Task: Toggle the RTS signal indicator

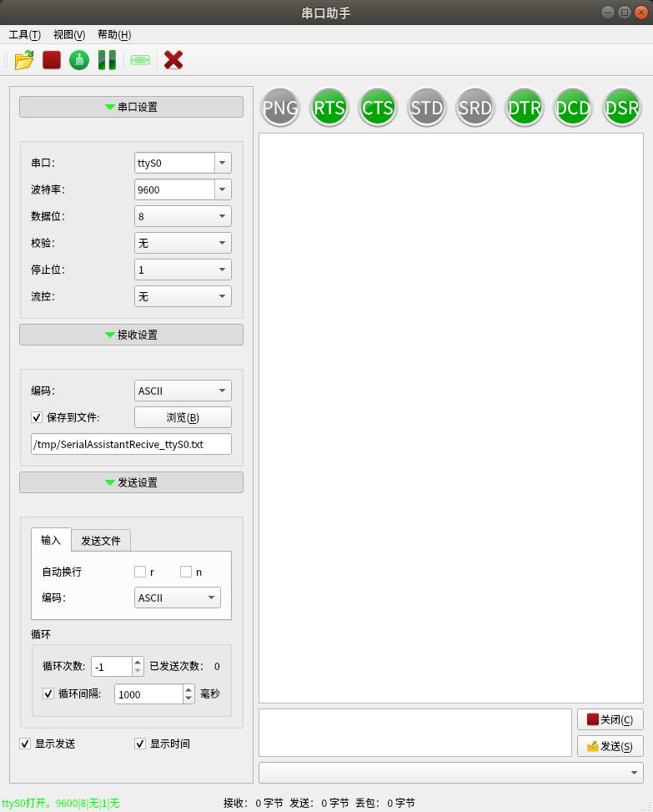Action: 329,107
